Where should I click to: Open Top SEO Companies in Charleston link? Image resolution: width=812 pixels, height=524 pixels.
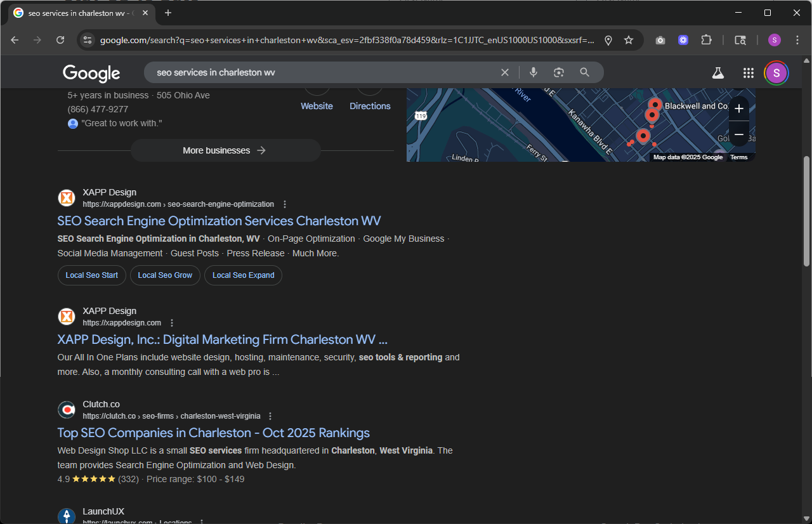pyautogui.click(x=213, y=433)
